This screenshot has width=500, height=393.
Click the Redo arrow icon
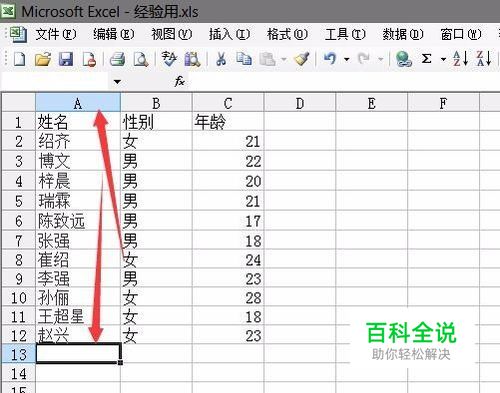click(364, 59)
